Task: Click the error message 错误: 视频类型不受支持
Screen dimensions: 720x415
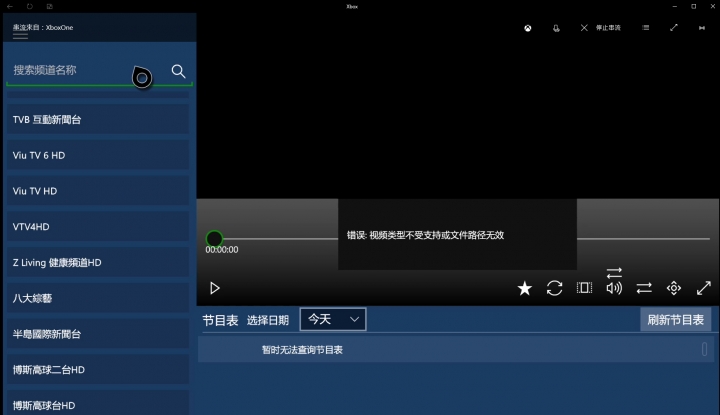Action: (425, 235)
